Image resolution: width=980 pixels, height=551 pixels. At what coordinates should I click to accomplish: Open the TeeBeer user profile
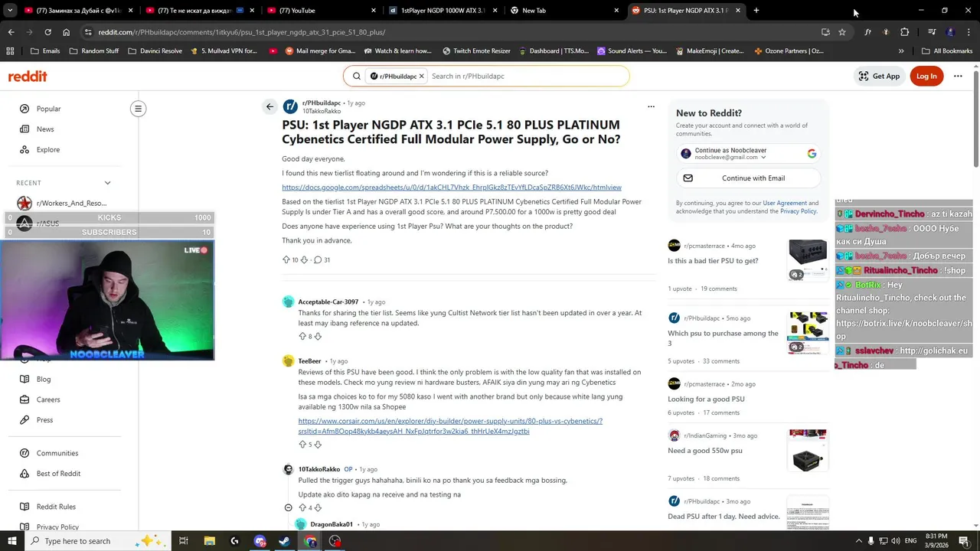point(309,361)
